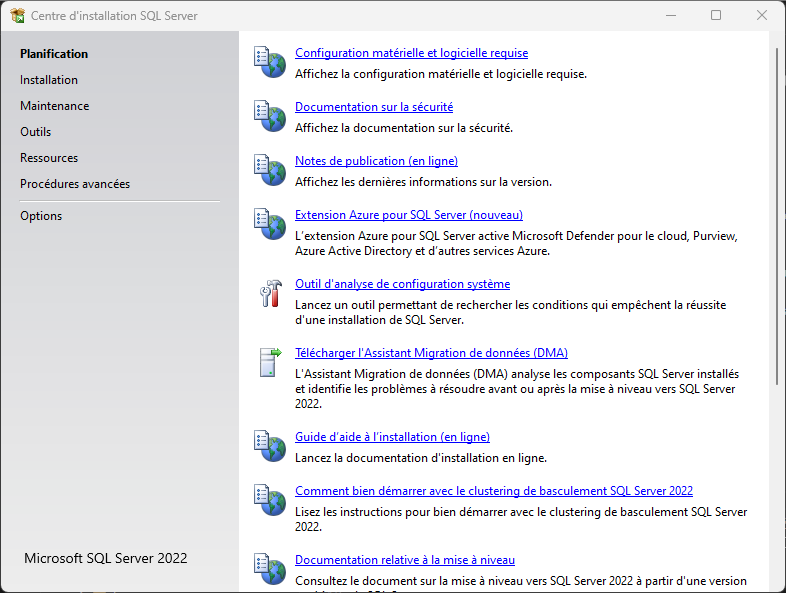Open clustering de basculement SQL Server 2022 link

(x=494, y=491)
